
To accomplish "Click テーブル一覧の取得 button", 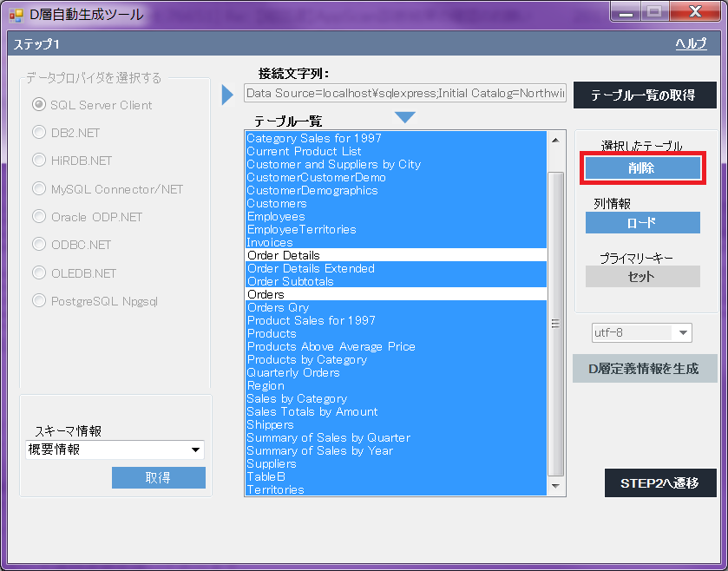I will point(645,95).
